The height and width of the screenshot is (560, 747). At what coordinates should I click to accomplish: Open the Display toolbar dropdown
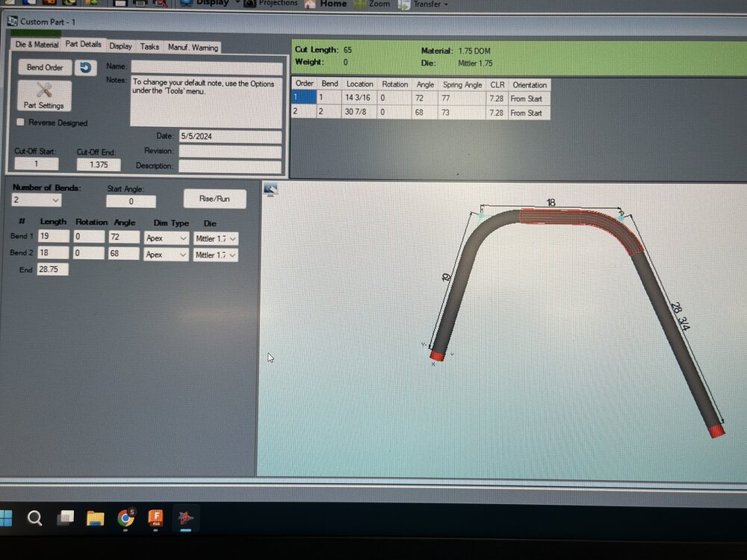click(x=210, y=3)
